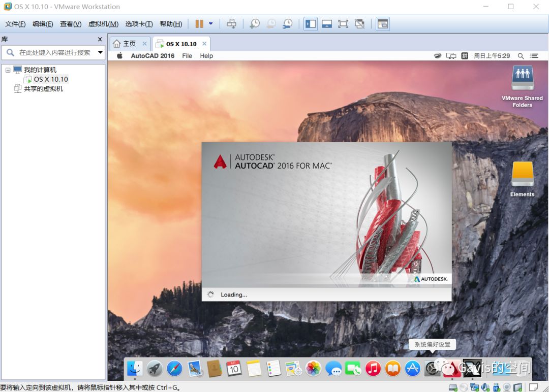549x392 pixels.
Task: Open the App Store from the Dock
Action: click(412, 369)
